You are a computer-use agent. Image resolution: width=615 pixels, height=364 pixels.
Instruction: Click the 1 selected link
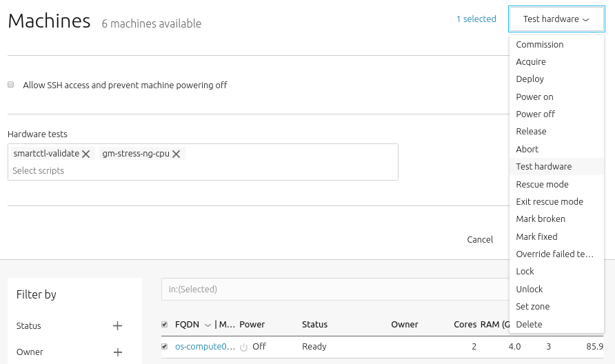click(x=476, y=19)
